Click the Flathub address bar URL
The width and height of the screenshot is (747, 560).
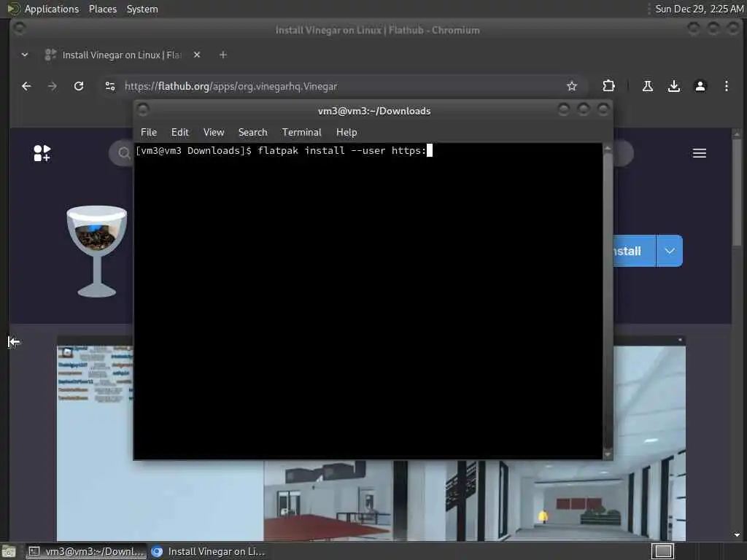coord(231,86)
